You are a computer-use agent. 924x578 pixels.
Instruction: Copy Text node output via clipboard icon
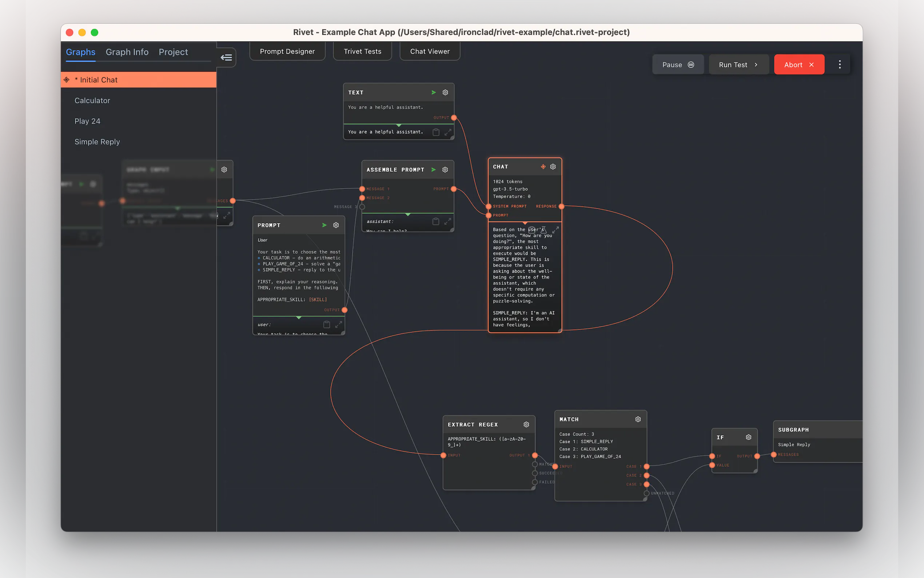point(436,132)
